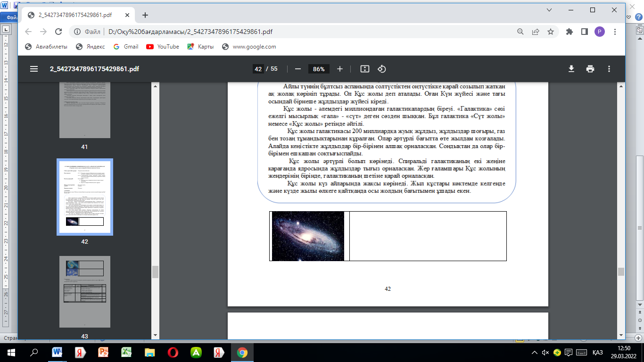Screen dimensions: 644x362
Task: Download the PDF file
Action: tap(571, 69)
